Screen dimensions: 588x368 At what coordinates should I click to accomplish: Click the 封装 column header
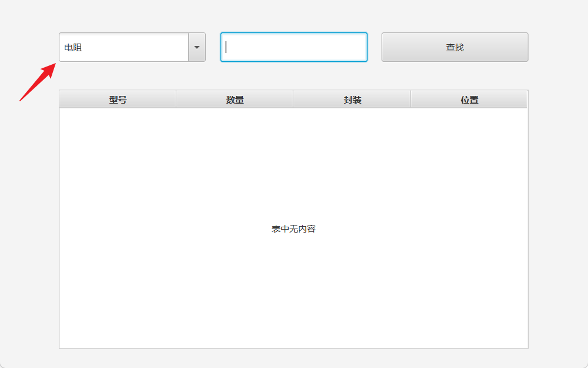pyautogui.click(x=352, y=99)
